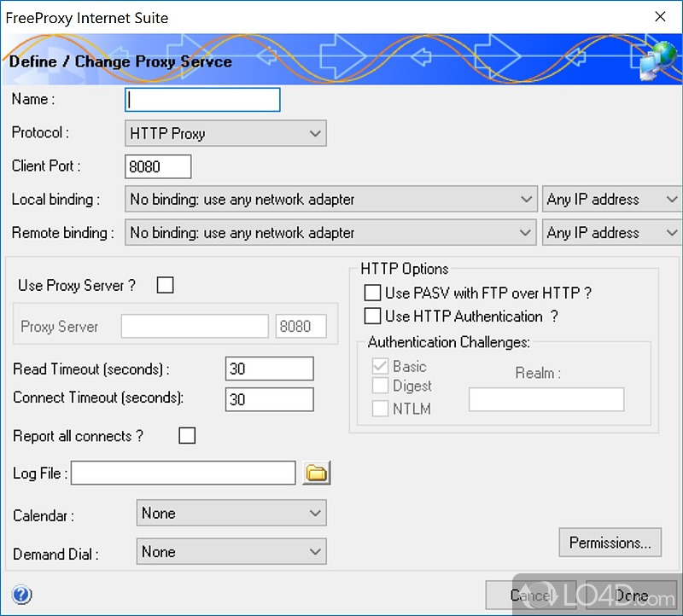Expand Local binding network adapter dropdown
The height and width of the screenshot is (616, 683).
331,200
